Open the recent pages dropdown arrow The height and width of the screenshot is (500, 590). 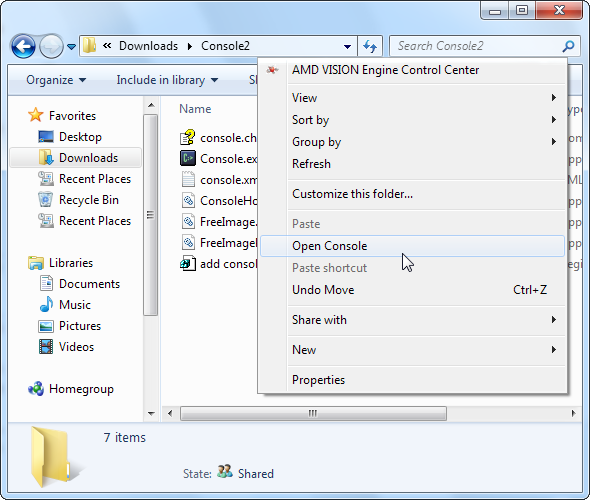tap(71, 47)
